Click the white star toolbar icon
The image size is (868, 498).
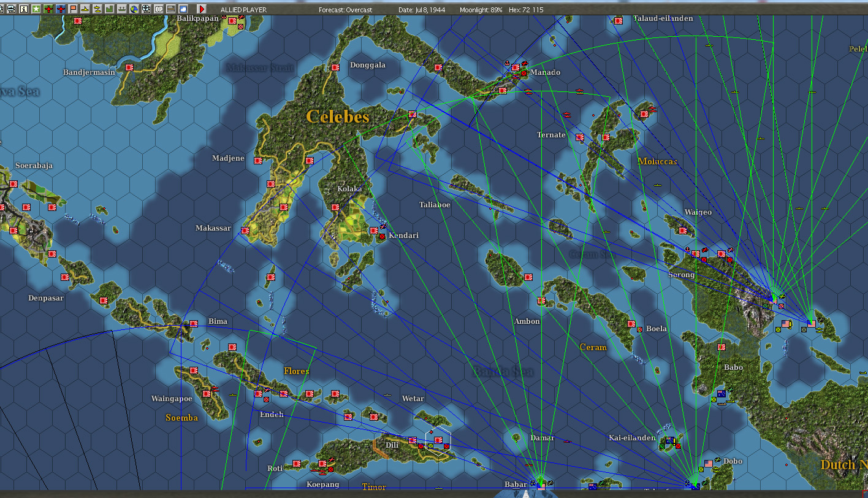36,9
